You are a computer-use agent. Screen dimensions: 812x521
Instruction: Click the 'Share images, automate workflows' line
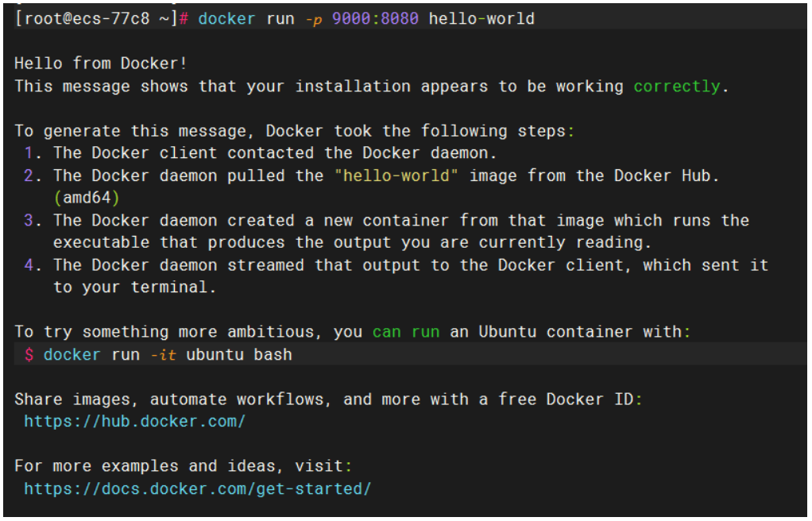click(328, 399)
